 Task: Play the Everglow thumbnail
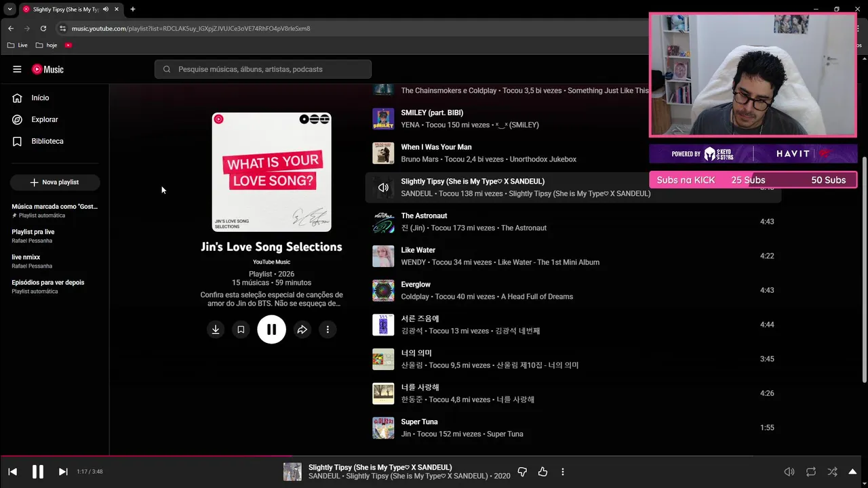[x=383, y=291]
